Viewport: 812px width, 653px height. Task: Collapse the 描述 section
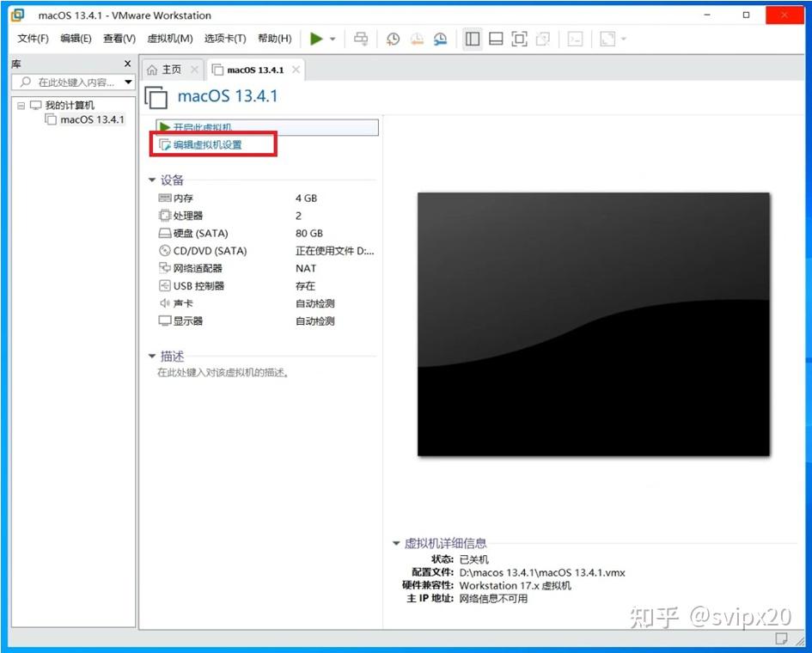pos(152,356)
